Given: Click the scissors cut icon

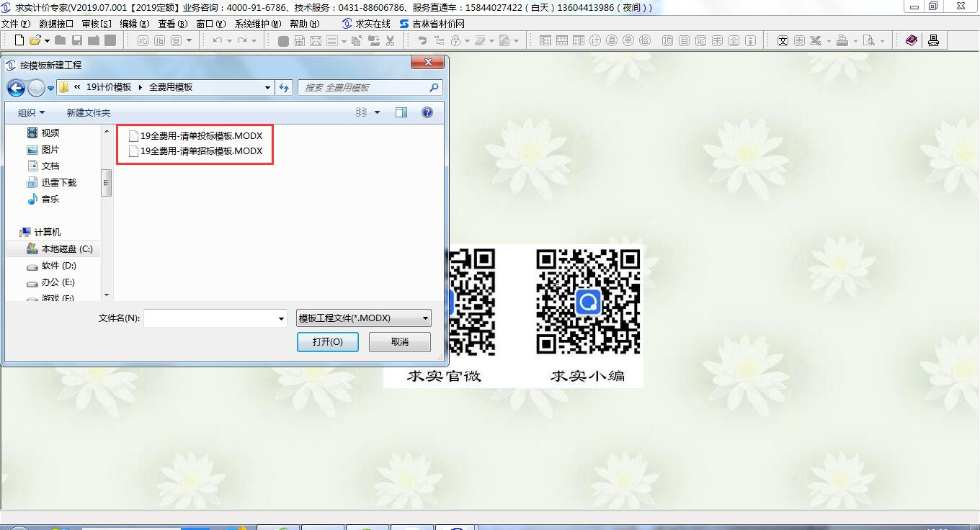Looking at the screenshot, I should tap(389, 41).
